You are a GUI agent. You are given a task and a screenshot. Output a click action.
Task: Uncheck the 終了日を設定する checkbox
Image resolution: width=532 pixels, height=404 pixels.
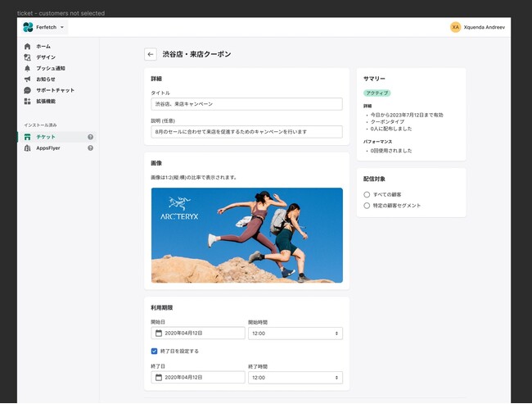click(154, 351)
